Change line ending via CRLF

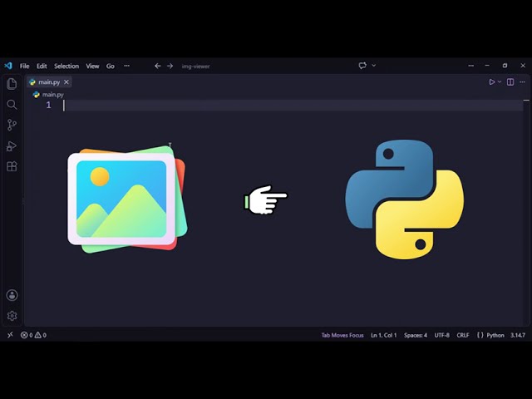[x=463, y=335]
